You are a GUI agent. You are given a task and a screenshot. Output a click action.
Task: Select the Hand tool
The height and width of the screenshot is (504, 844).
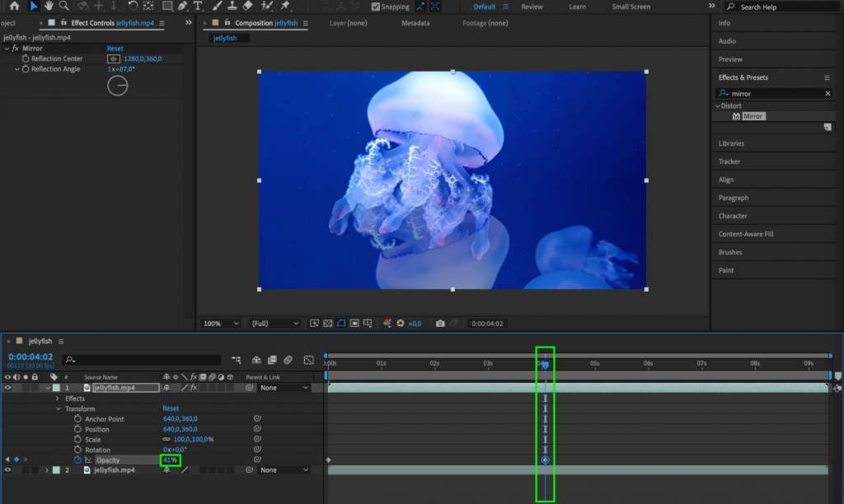click(50, 7)
